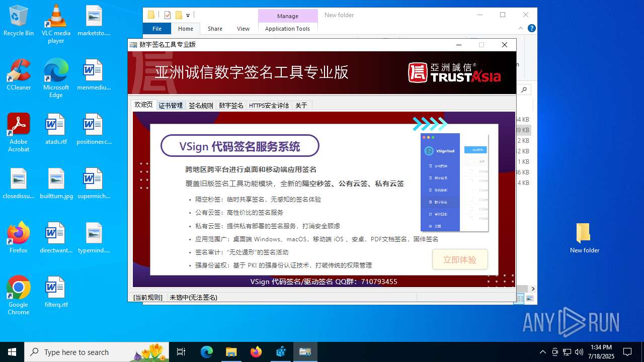644x362 pixels.
Task: Open volume control in system tray
Action: 579,352
